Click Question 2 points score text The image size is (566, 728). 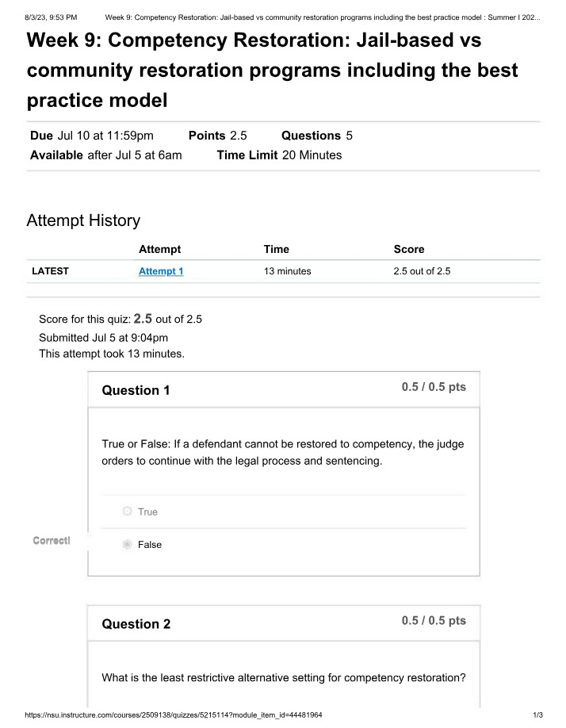[434, 621]
